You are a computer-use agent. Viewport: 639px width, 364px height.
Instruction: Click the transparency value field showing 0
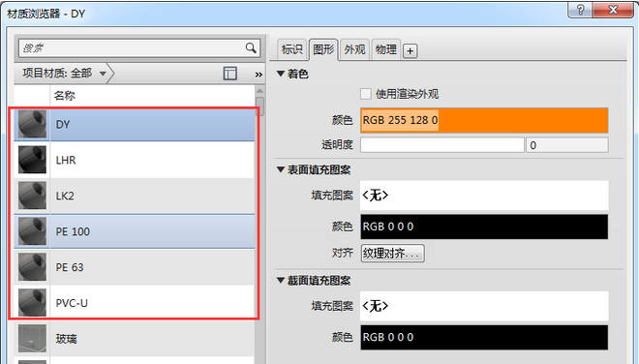[x=567, y=145]
